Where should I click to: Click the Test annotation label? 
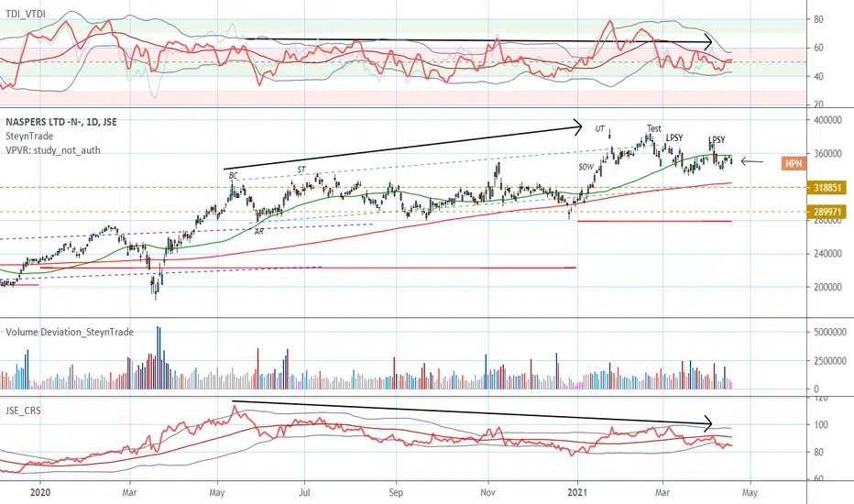point(654,128)
